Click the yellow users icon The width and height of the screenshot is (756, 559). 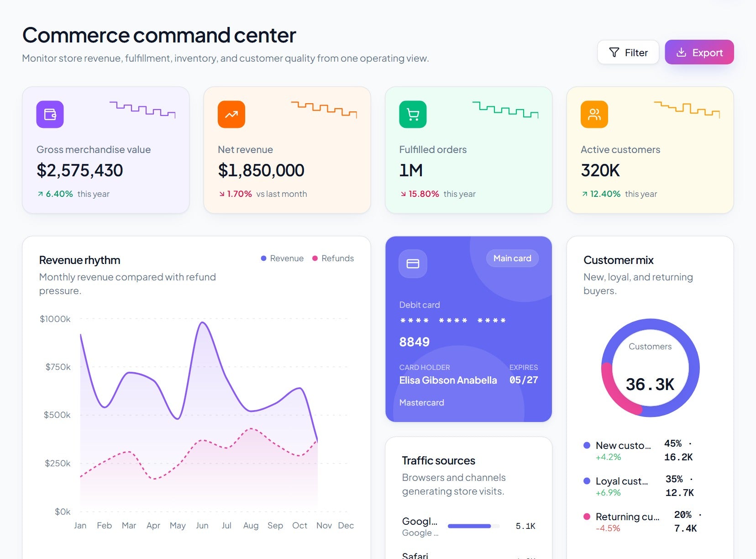[x=594, y=114]
